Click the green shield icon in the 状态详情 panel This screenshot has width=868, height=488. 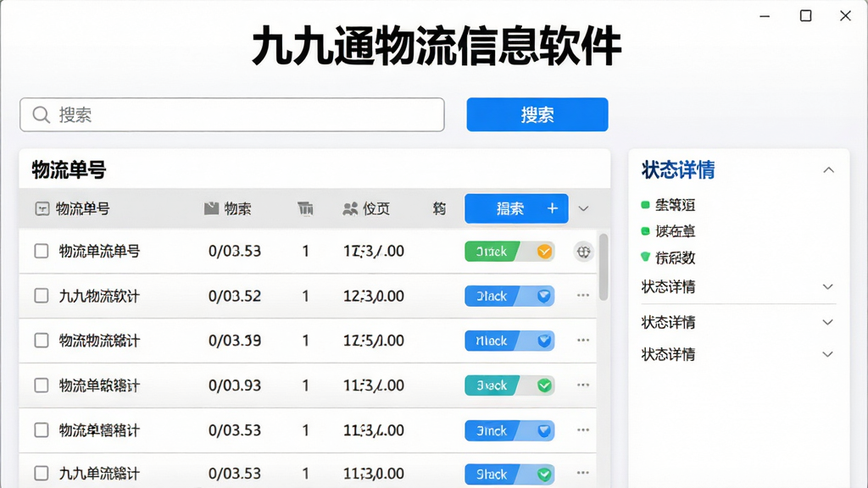[645, 257]
